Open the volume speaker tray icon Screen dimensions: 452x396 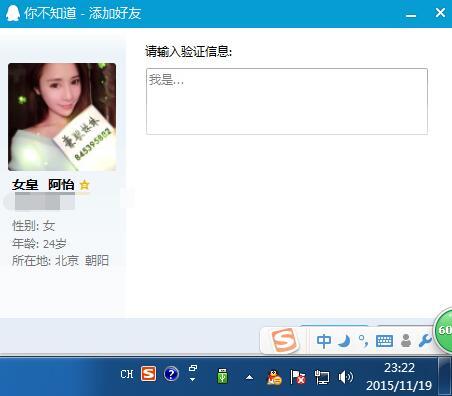point(345,377)
